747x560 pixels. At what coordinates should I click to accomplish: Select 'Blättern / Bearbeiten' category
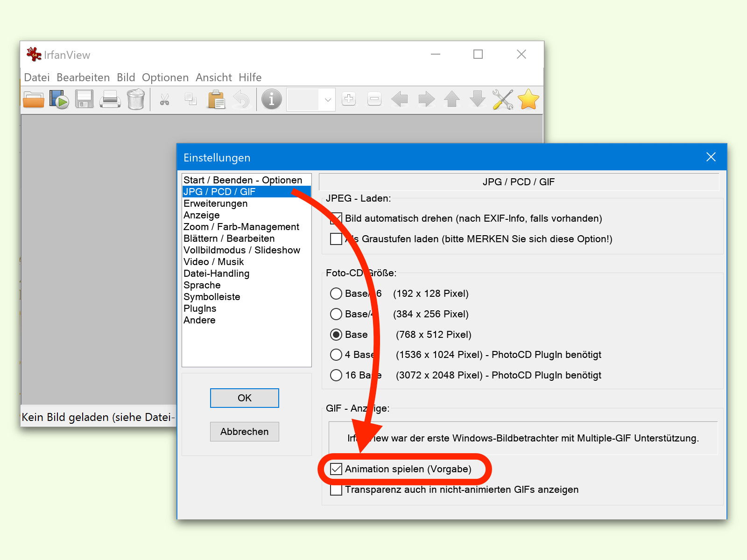247,238
